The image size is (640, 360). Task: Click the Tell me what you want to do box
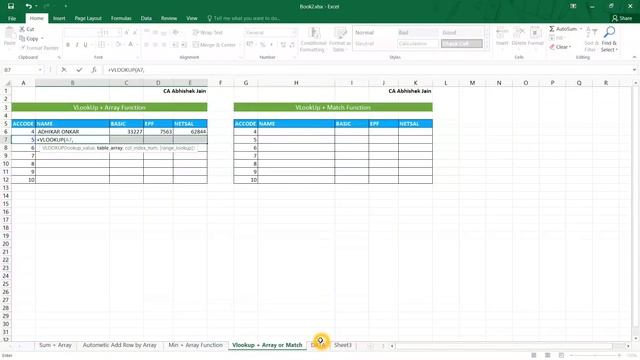tap(244, 18)
